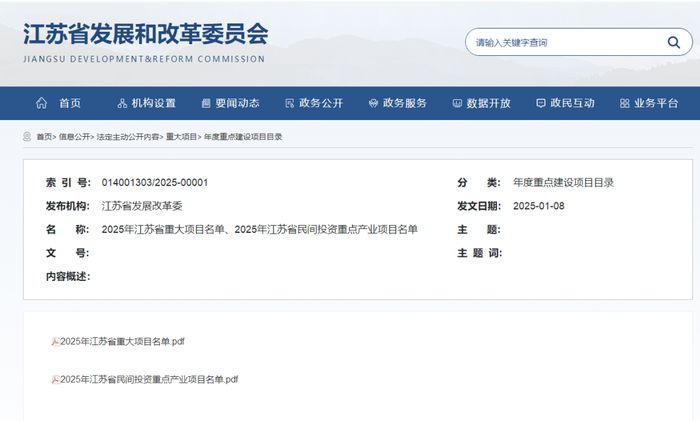Viewport: 700px width, 421px height.
Task: Click the English subtitle JIANGSU DEVELOPMENT&REFORM COMMISSION
Action: [x=144, y=59]
